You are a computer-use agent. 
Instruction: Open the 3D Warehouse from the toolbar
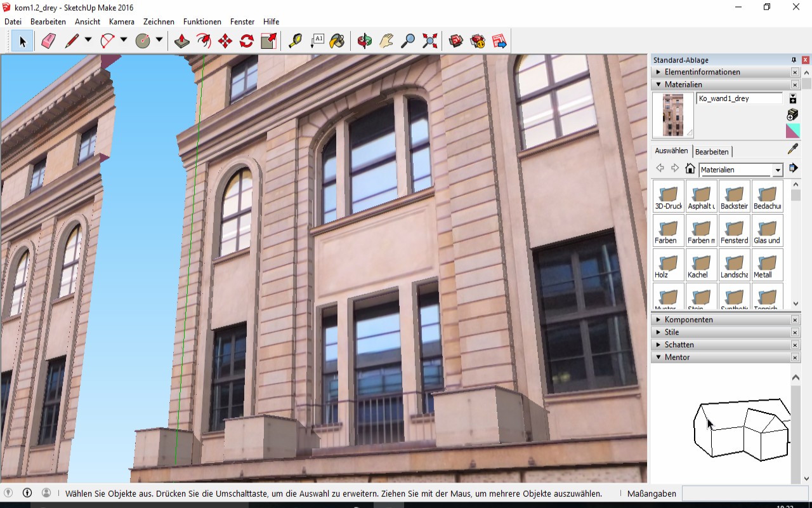pos(455,41)
